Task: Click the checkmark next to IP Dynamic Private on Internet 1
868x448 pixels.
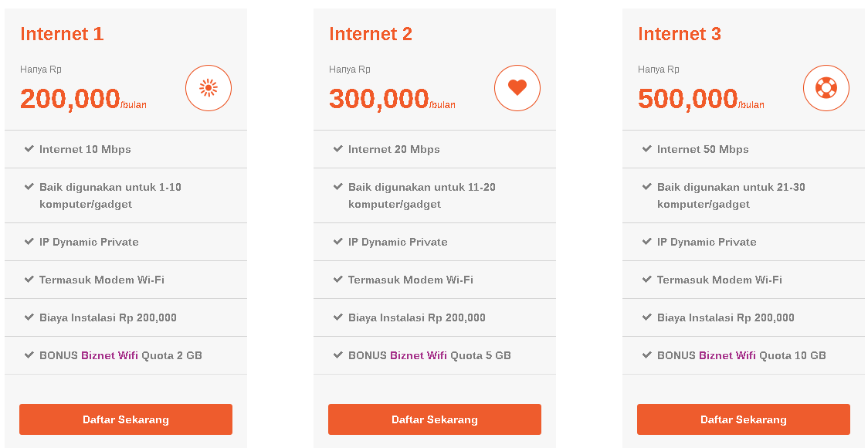Action: pyautogui.click(x=29, y=241)
